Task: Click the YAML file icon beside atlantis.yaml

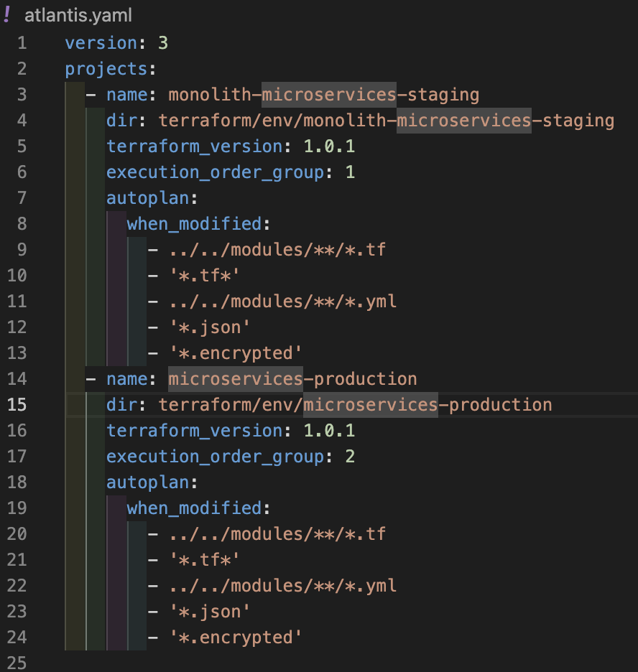Action: click(x=6, y=14)
